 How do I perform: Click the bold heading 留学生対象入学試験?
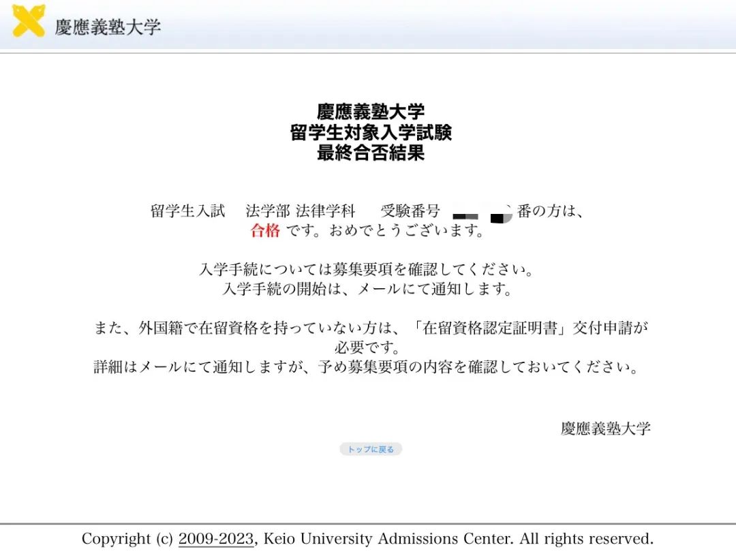click(x=371, y=132)
